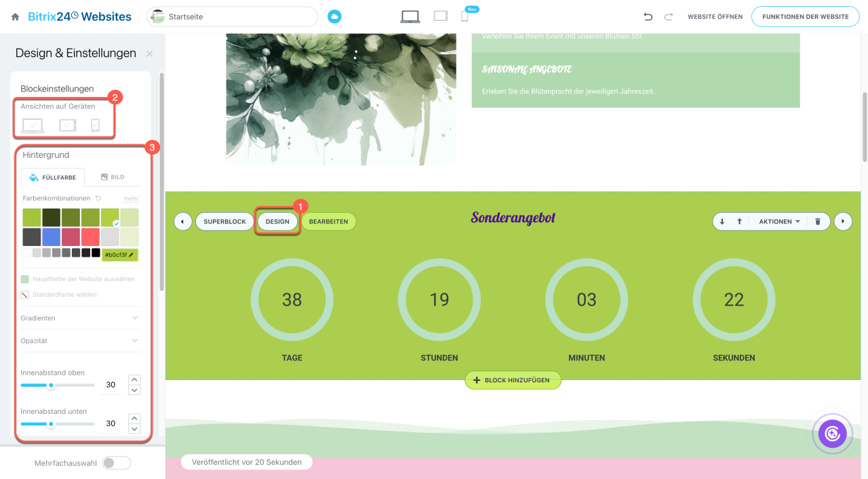
Task: Decrease Innenabstand unten with down arrow
Action: (x=134, y=428)
